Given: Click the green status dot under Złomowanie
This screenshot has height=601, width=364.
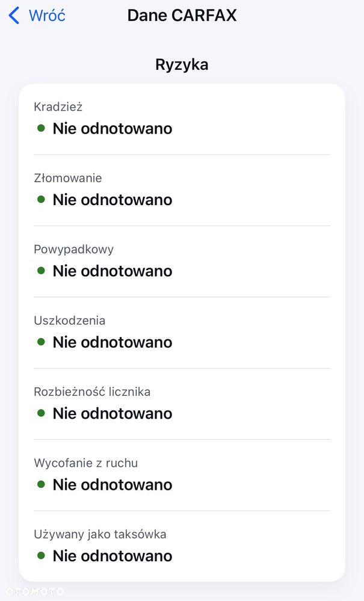Looking at the screenshot, I should [41, 199].
